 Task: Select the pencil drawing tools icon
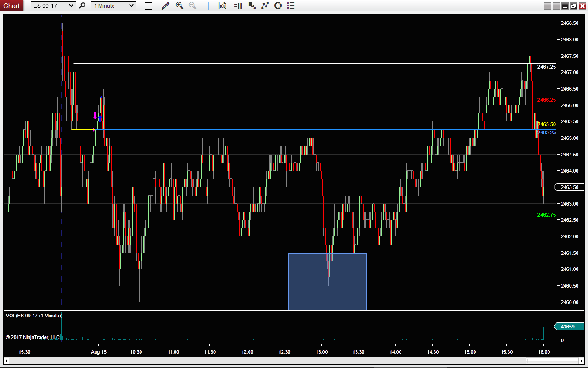coord(165,6)
